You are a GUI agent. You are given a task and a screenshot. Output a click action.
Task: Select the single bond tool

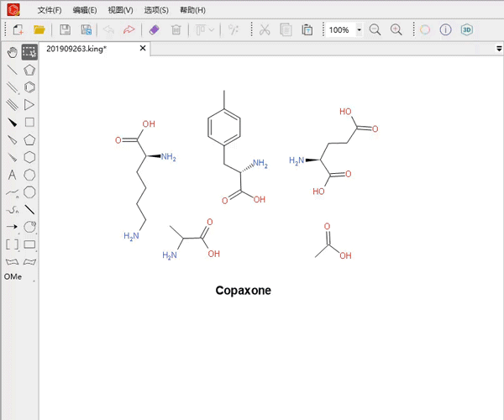13,70
